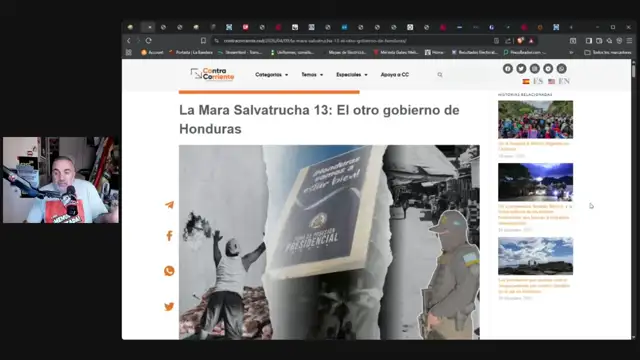
Task: Open the apps grid icon in the bookmarks bar
Action: coord(129,52)
